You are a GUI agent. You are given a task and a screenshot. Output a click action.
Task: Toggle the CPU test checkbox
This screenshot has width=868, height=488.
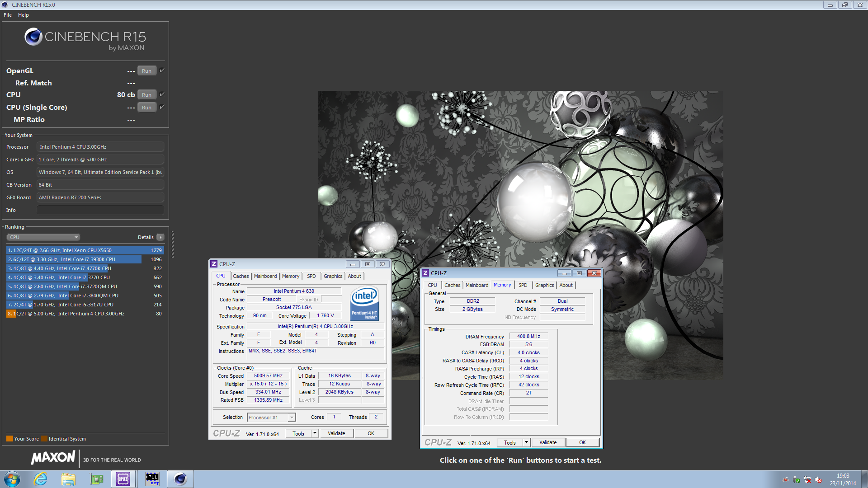162,94
